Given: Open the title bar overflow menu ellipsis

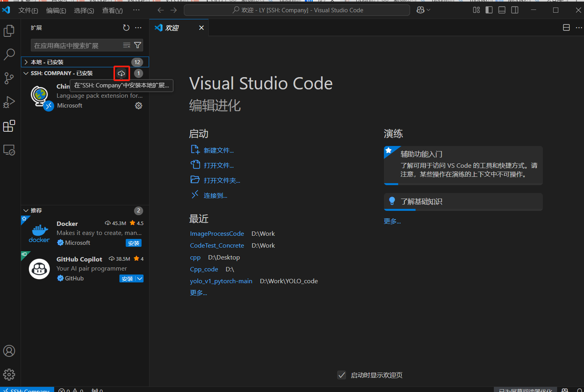Looking at the screenshot, I should pyautogui.click(x=136, y=10).
